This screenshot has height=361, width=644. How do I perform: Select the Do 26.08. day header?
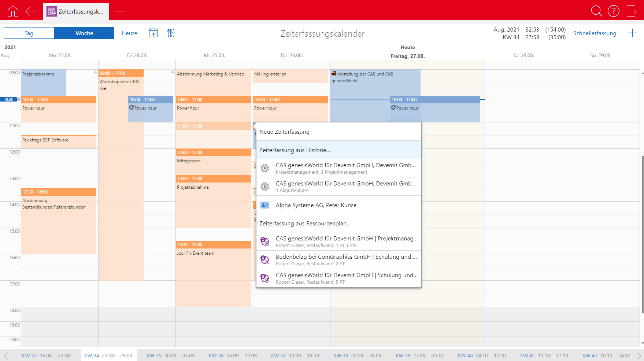click(292, 55)
